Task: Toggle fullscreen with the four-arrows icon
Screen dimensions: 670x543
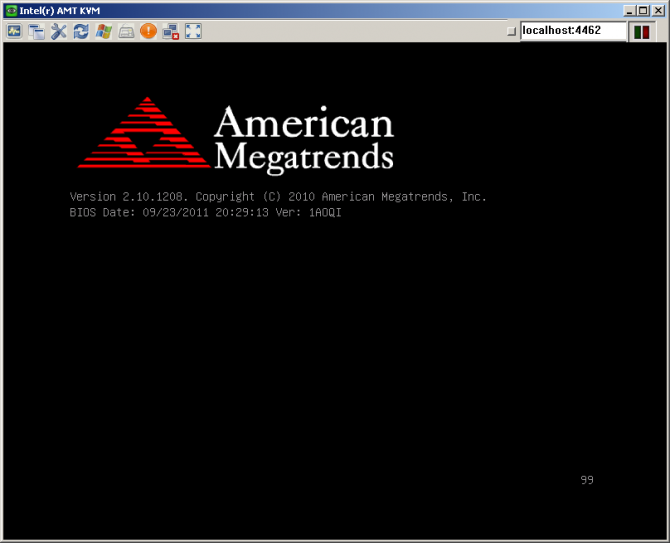Action: click(193, 31)
